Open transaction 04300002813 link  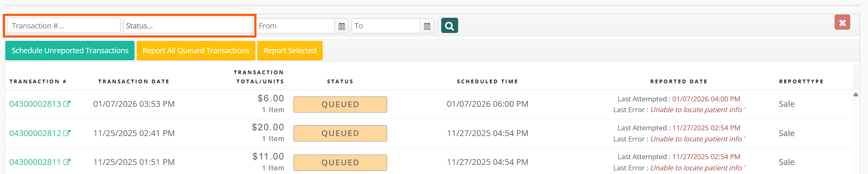click(35, 104)
